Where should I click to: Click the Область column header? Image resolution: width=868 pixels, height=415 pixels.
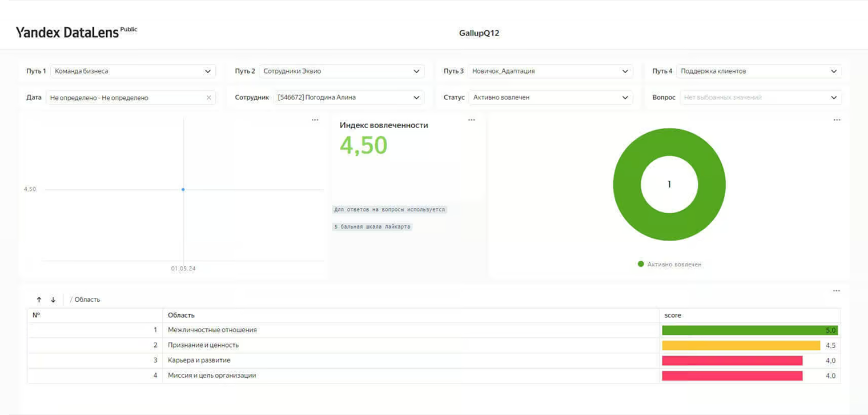[181, 316]
